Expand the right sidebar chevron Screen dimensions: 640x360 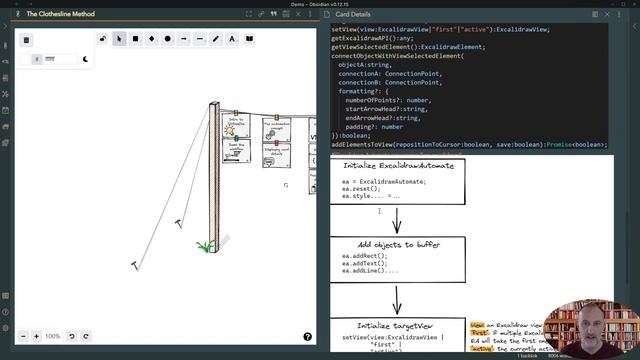(635, 27)
